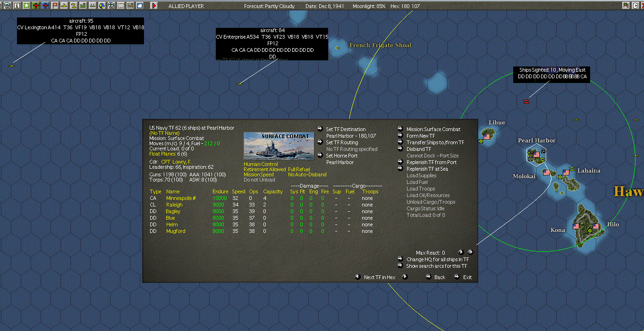Decrease Max React with left arrow
This screenshot has height=331, width=644.
tap(461, 252)
